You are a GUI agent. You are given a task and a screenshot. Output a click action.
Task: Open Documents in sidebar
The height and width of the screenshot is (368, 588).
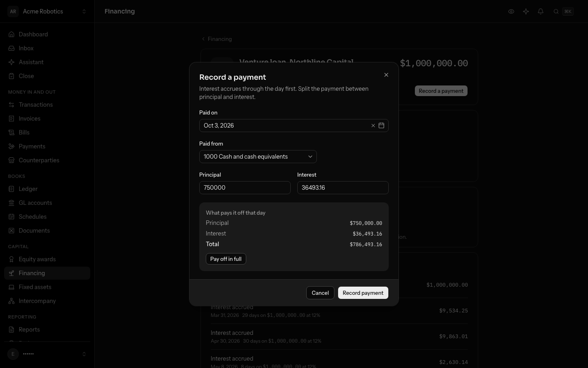(47, 231)
